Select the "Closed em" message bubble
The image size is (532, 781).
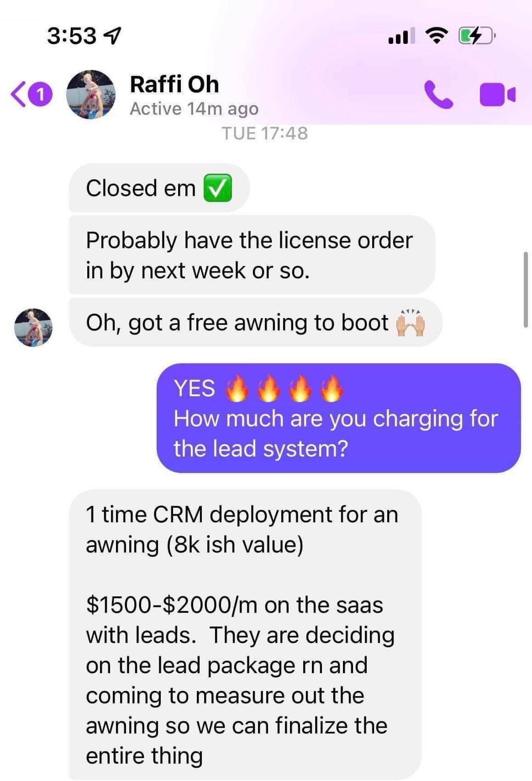159,188
